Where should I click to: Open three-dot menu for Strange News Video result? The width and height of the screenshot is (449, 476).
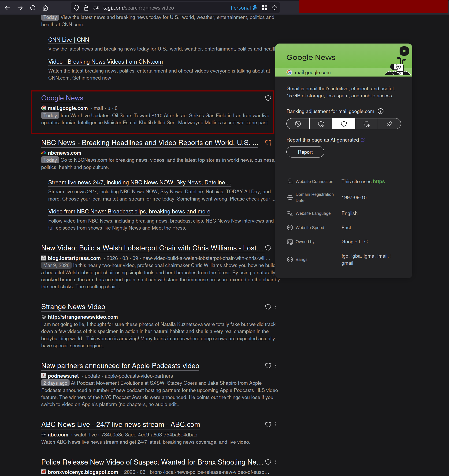(276, 307)
